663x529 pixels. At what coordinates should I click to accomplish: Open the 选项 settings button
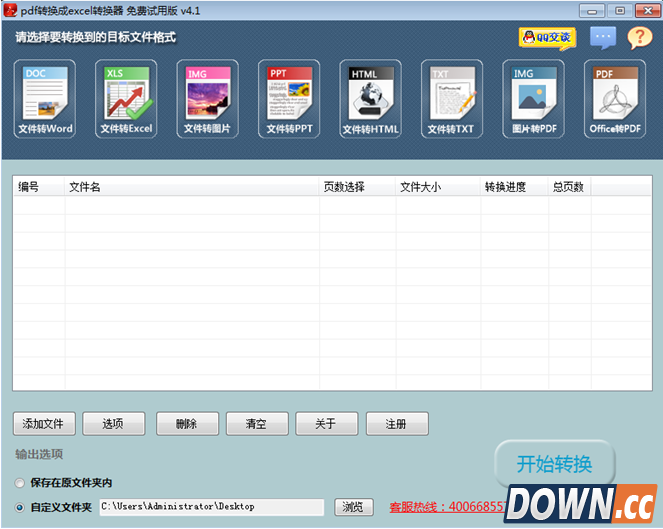(114, 424)
